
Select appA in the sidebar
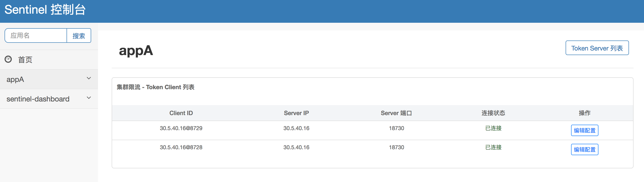coord(15,79)
